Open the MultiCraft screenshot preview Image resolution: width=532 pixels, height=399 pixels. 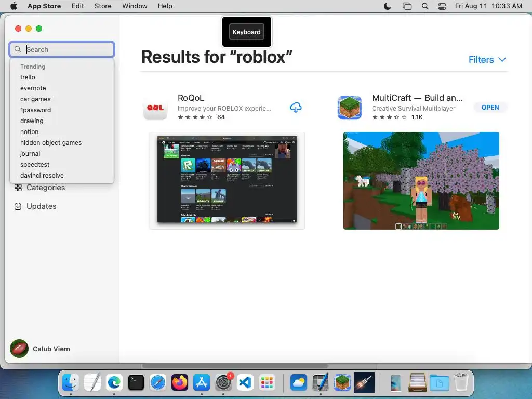[421, 180]
